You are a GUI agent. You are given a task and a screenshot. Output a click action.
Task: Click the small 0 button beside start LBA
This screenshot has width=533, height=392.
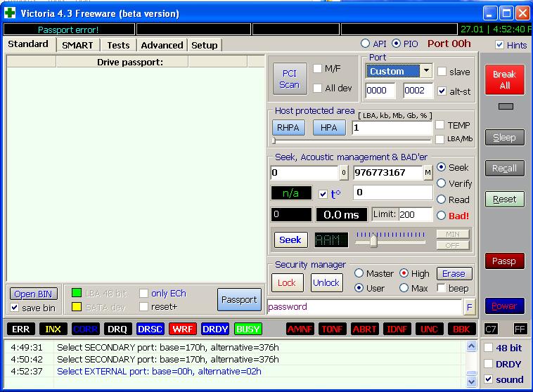pyautogui.click(x=344, y=173)
